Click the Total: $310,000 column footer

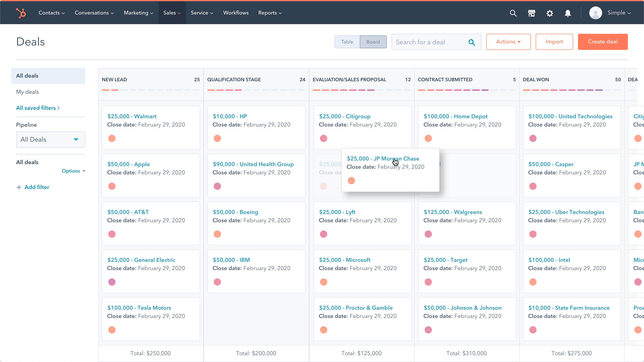(466, 353)
